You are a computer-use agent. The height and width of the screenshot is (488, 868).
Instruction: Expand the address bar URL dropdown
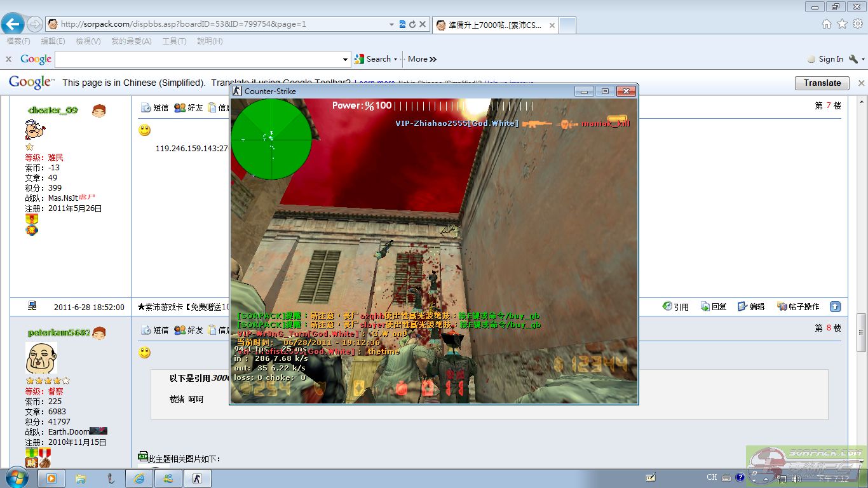point(391,25)
